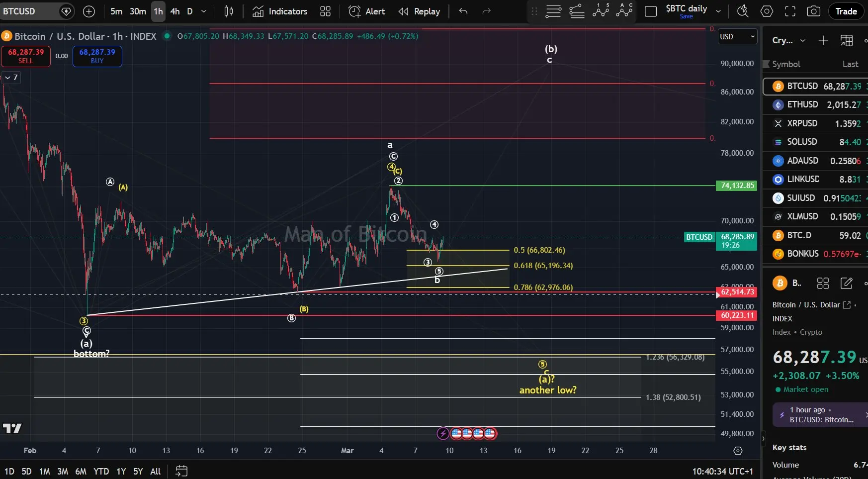868x479 pixels.
Task: Select the YTD date range
Action: click(x=101, y=471)
